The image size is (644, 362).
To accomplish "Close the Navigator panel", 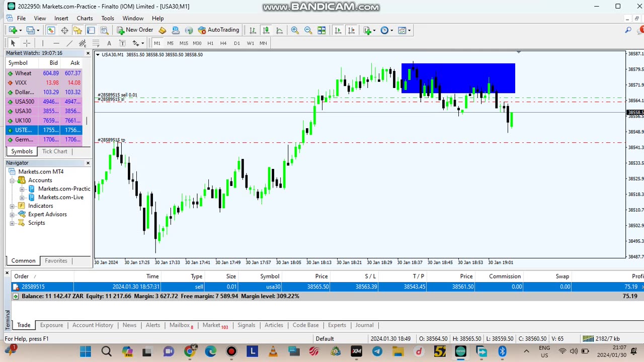I will [88, 163].
